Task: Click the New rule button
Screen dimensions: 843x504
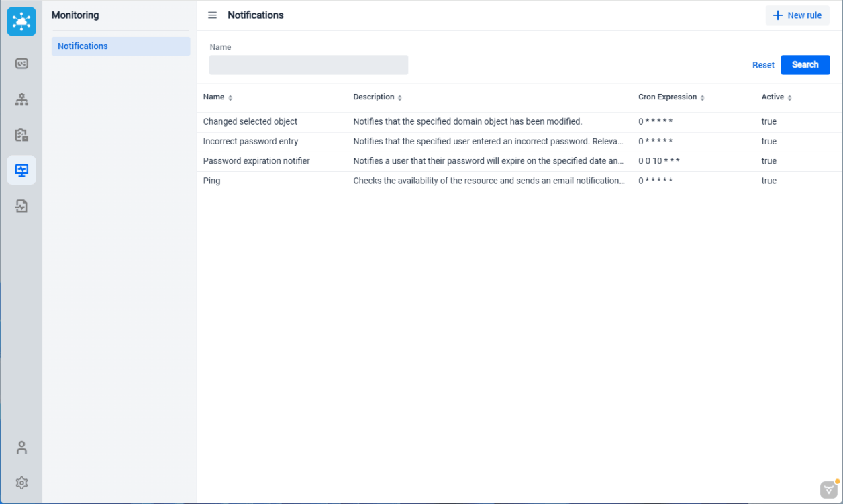Action: [x=797, y=15]
